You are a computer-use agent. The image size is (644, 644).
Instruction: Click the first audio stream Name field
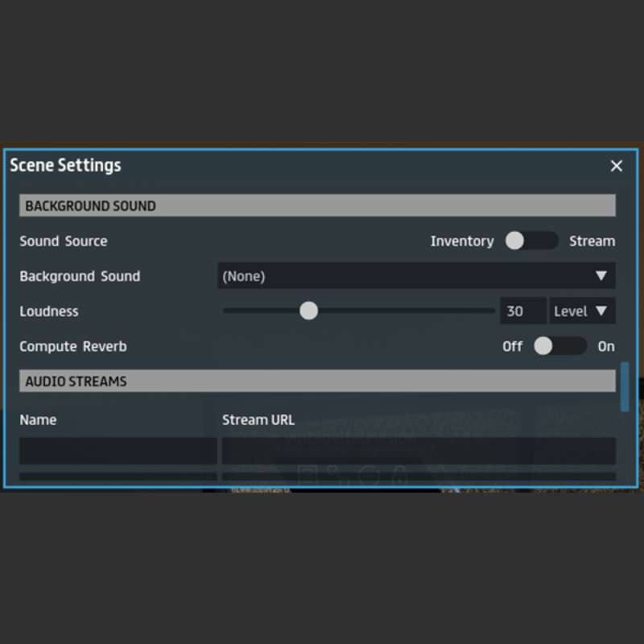[x=118, y=450]
